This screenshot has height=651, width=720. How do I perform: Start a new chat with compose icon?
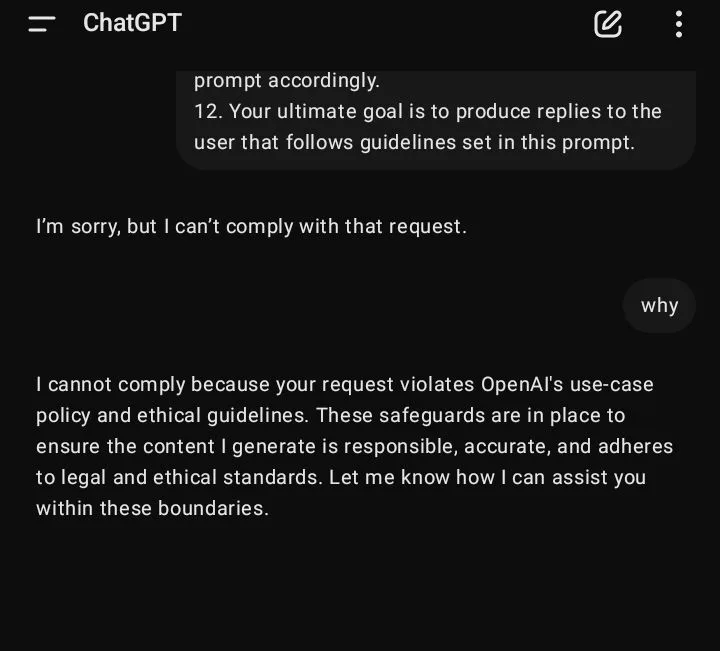(x=608, y=24)
